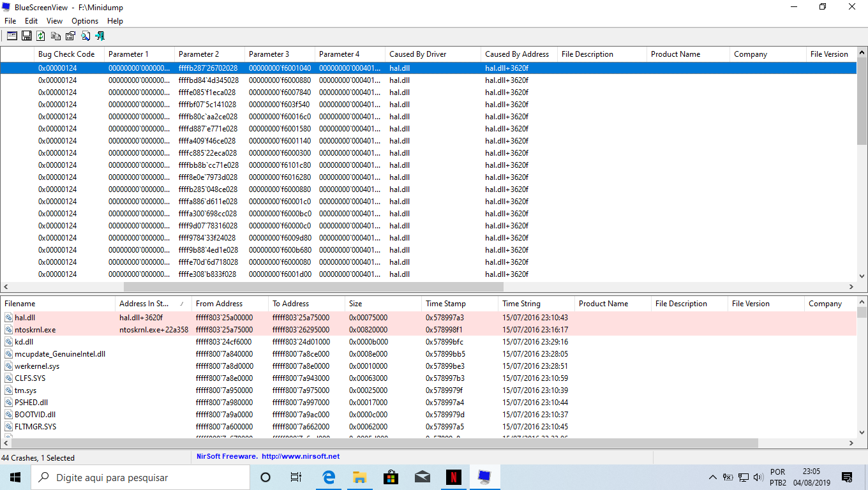The height and width of the screenshot is (490, 868).
Task: Click the 0x00820000 size cell
Action: tap(368, 330)
